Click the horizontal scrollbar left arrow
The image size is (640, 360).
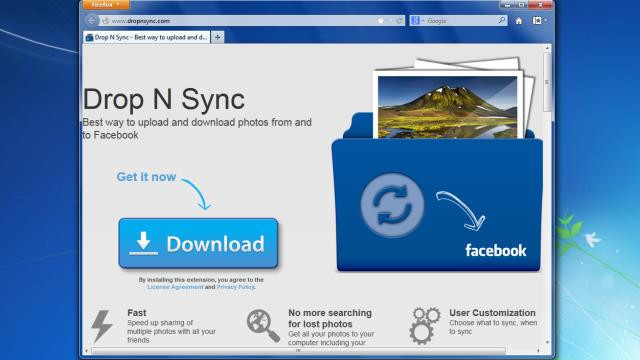tap(87, 351)
